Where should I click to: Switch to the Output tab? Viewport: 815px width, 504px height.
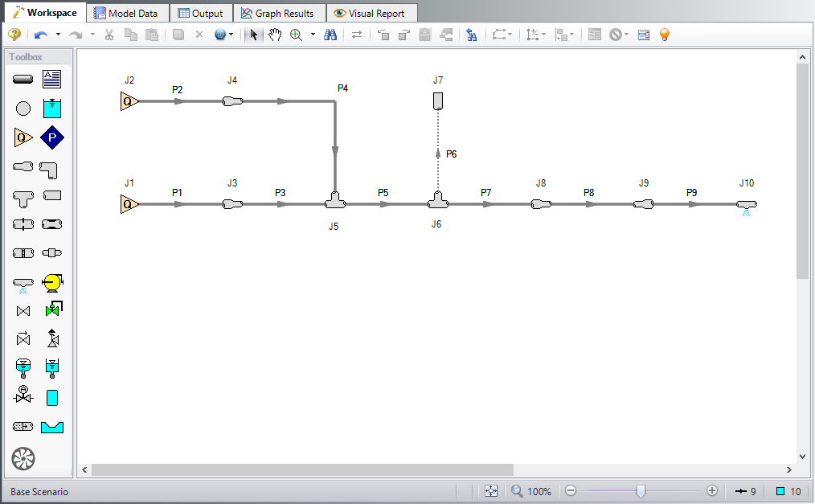click(200, 12)
